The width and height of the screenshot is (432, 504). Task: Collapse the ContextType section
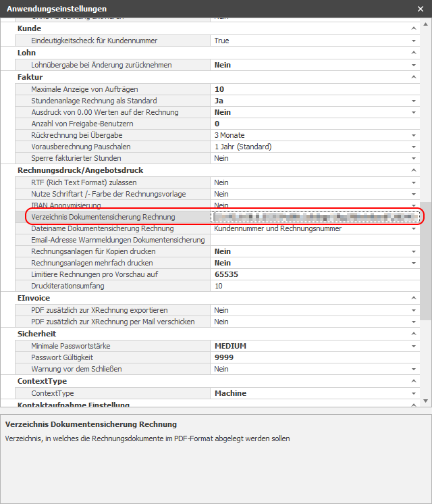click(x=414, y=381)
